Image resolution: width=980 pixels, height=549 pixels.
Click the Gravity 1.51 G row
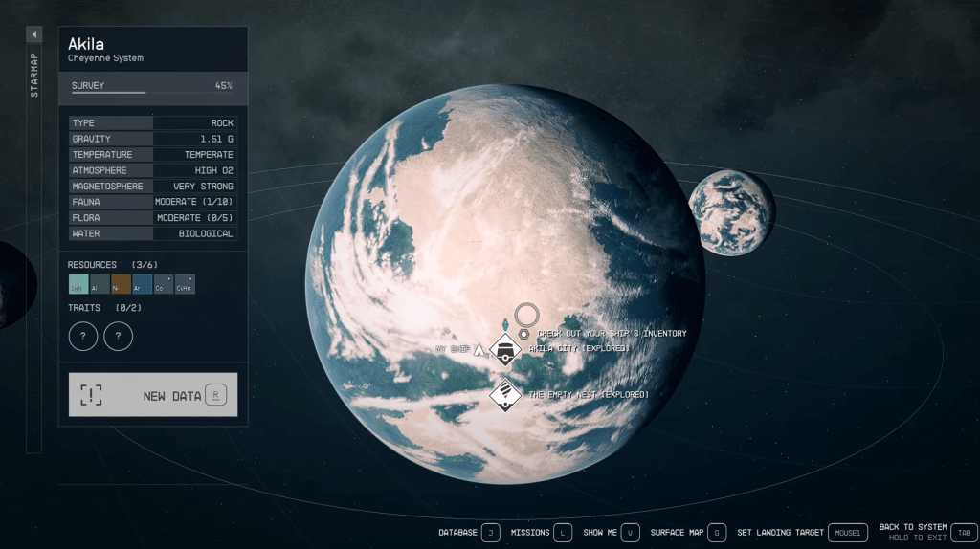pos(152,139)
